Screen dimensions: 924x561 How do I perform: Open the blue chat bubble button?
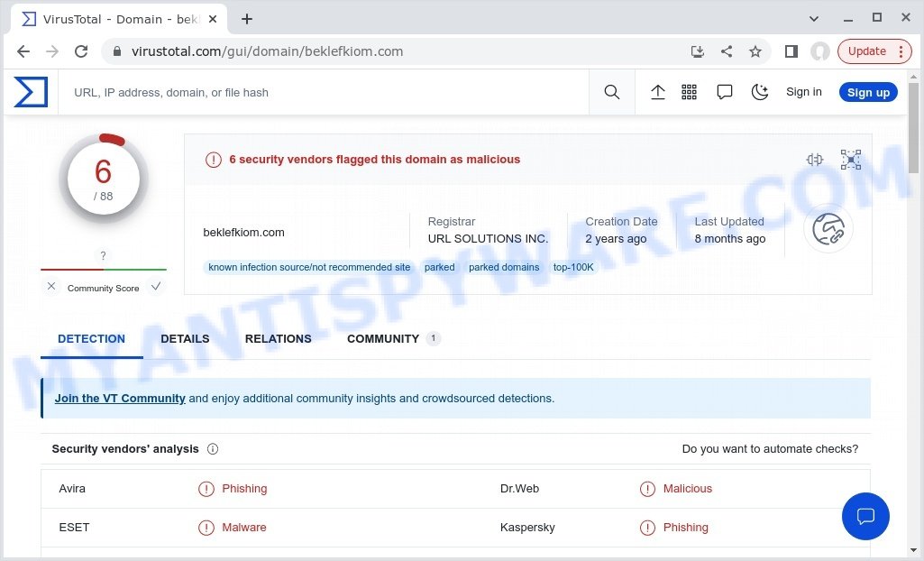point(865,516)
